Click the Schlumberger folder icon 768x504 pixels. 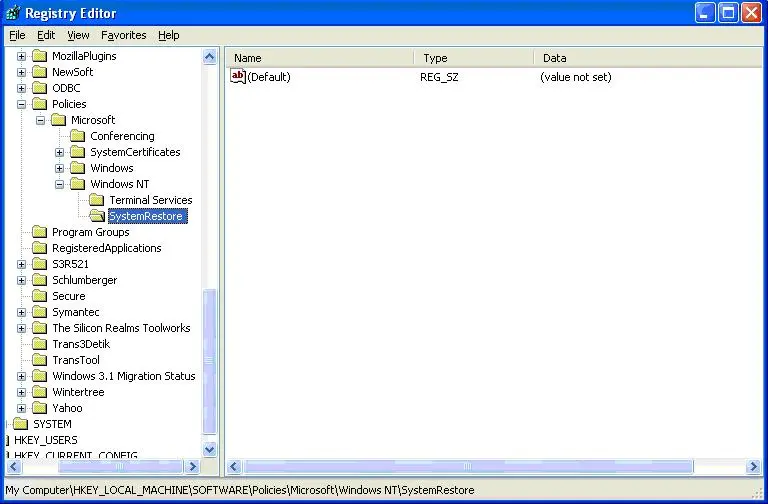click(x=40, y=280)
